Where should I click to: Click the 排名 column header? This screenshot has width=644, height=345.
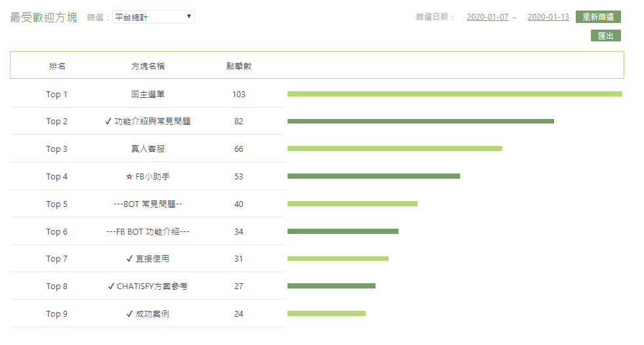57,66
